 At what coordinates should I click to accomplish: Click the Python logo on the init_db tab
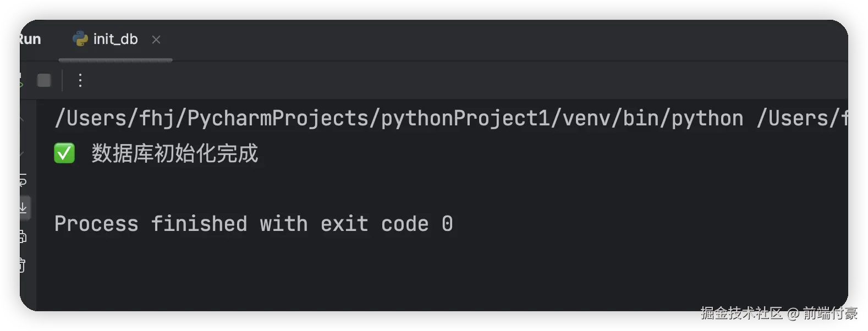click(80, 39)
